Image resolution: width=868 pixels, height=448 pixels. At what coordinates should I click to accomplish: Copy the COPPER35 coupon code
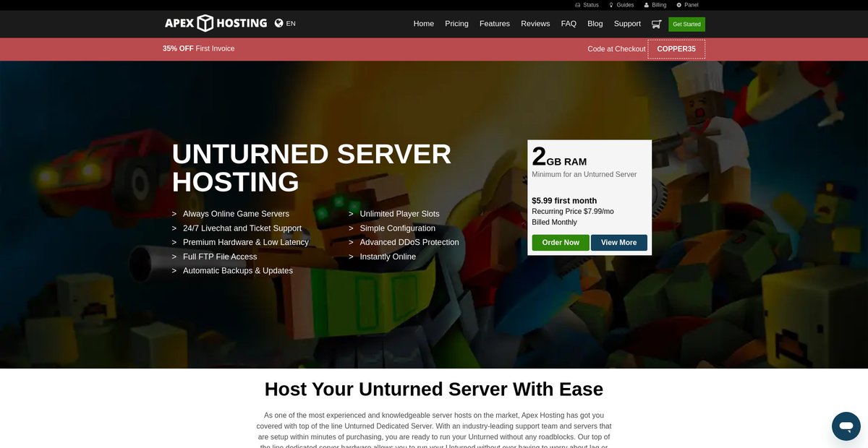pyautogui.click(x=676, y=49)
